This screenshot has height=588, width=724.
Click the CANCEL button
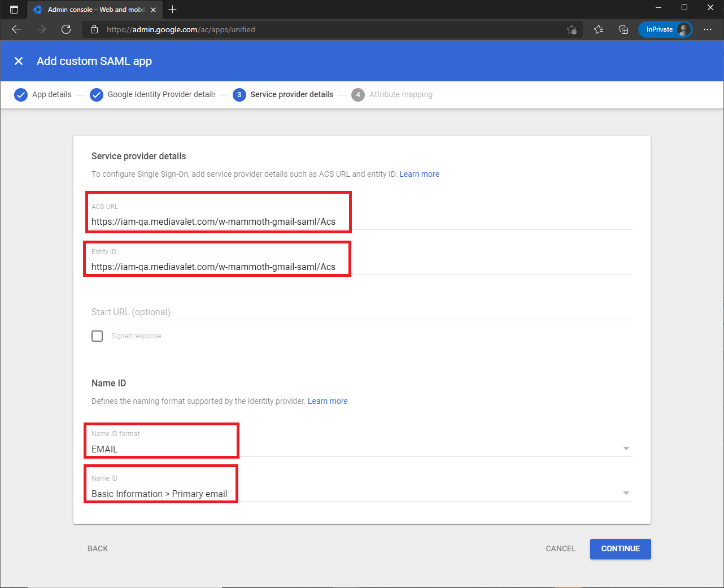[561, 548]
